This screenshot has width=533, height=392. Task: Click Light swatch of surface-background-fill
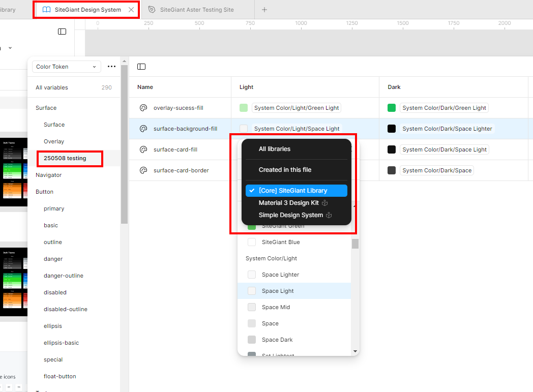(244, 129)
